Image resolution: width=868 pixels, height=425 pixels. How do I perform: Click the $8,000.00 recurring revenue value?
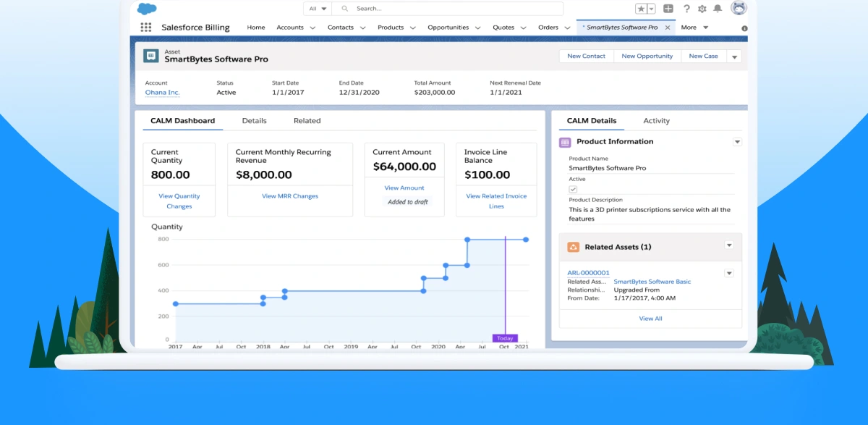(264, 174)
